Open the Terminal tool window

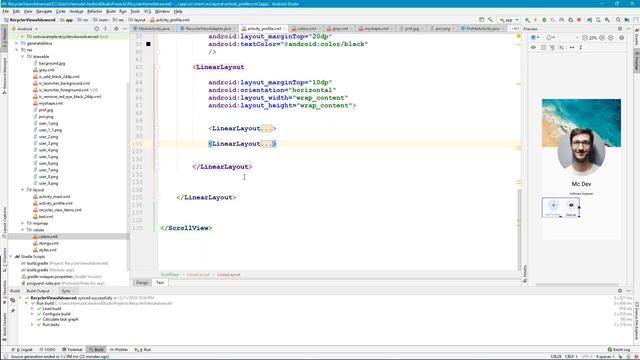(72, 349)
